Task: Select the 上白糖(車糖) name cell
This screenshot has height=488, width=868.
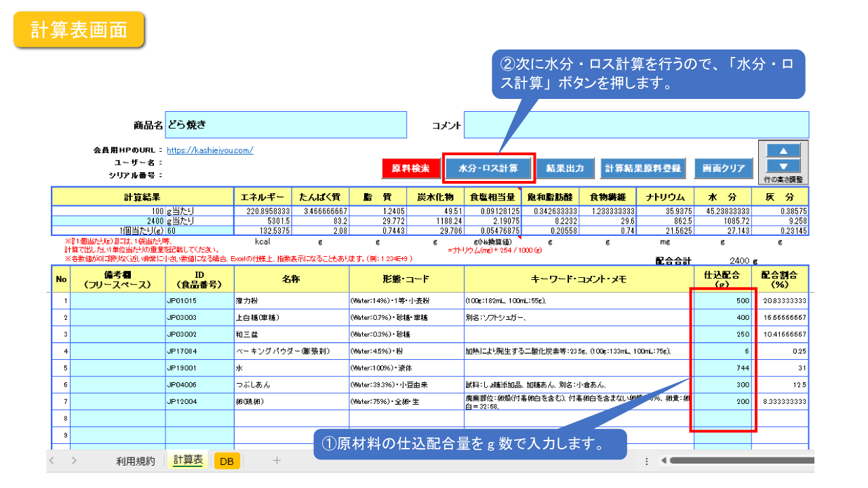Action: tap(292, 317)
